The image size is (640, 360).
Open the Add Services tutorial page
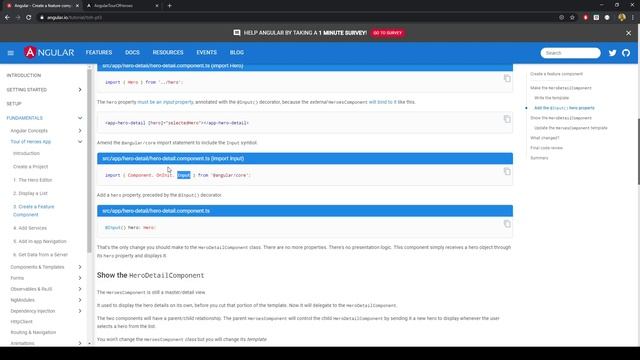[30, 228]
